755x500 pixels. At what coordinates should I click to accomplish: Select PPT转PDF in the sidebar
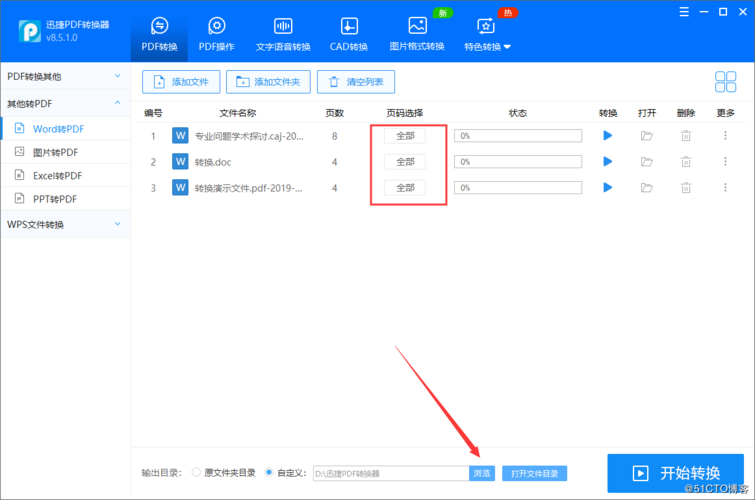click(x=65, y=199)
